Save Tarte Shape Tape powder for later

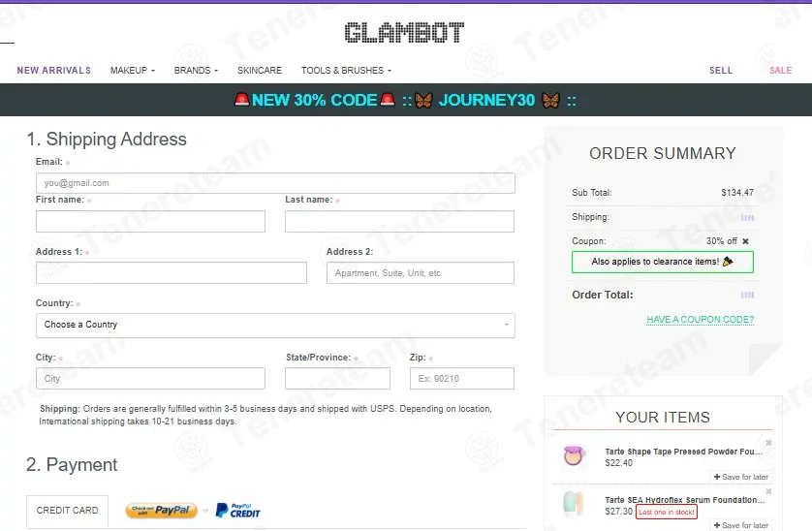click(x=740, y=477)
